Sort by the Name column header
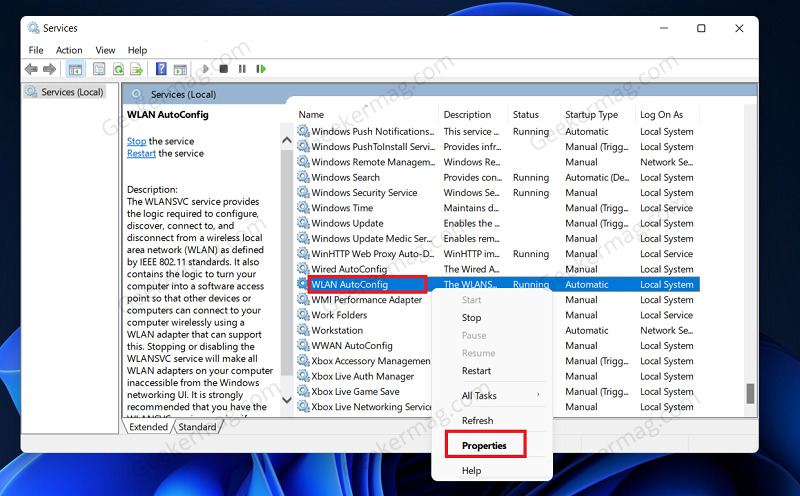The height and width of the screenshot is (496, 800). coord(311,115)
